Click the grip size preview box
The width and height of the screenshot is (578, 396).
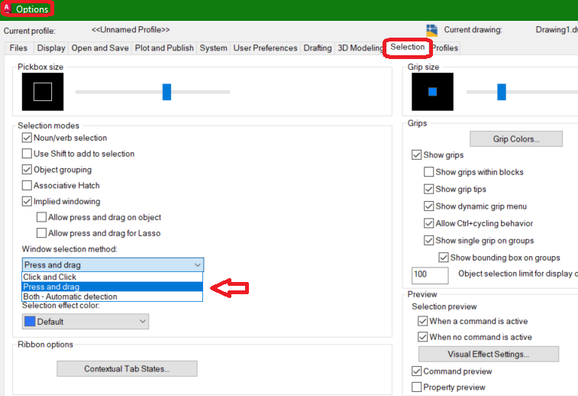coord(432,91)
